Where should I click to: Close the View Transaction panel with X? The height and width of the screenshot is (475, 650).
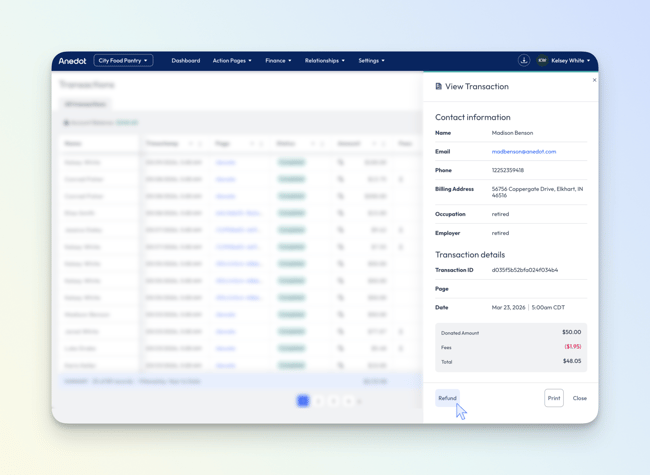coord(594,80)
